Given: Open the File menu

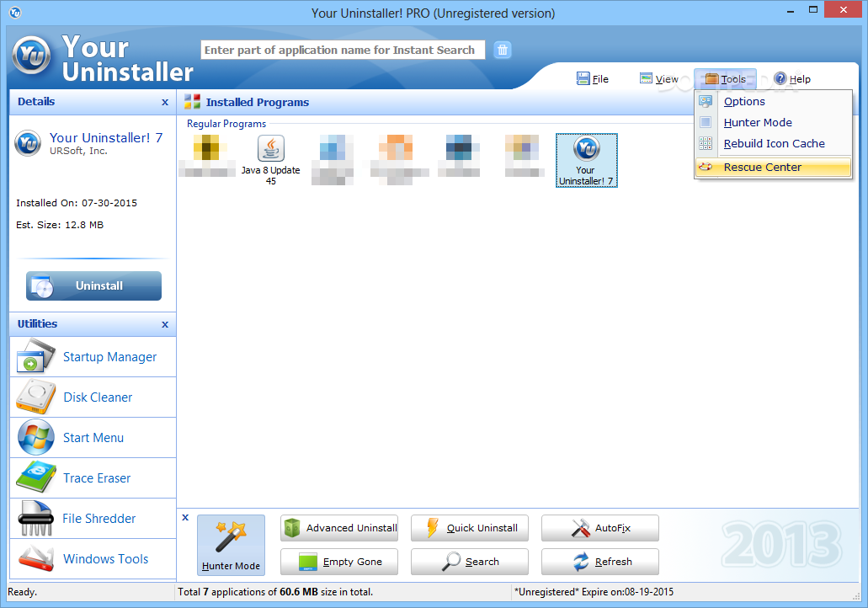Looking at the screenshot, I should click(593, 78).
